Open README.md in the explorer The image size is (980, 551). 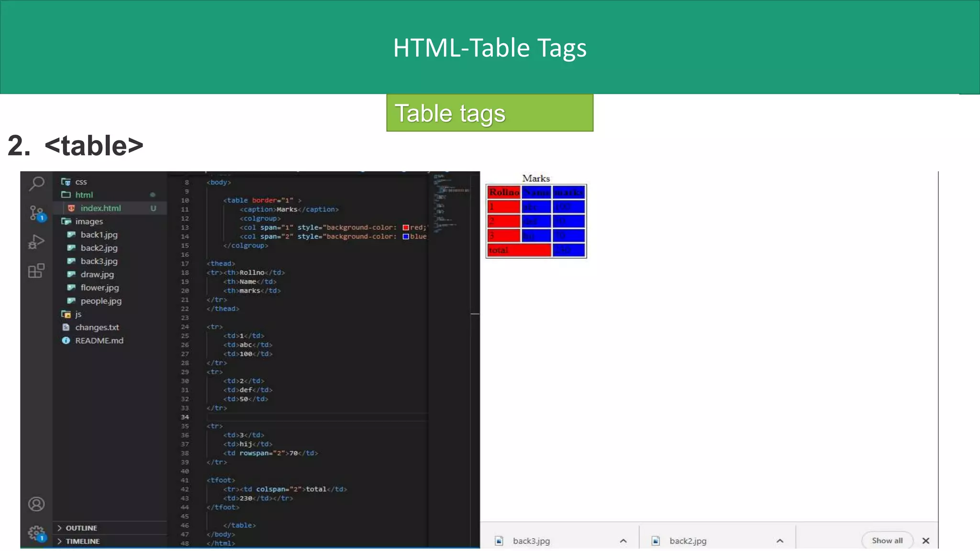(x=99, y=341)
